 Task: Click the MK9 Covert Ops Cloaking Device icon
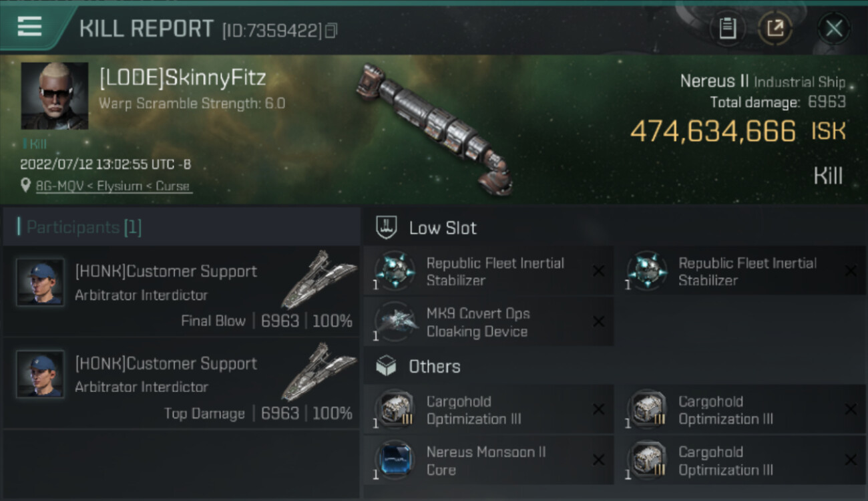[x=395, y=322]
